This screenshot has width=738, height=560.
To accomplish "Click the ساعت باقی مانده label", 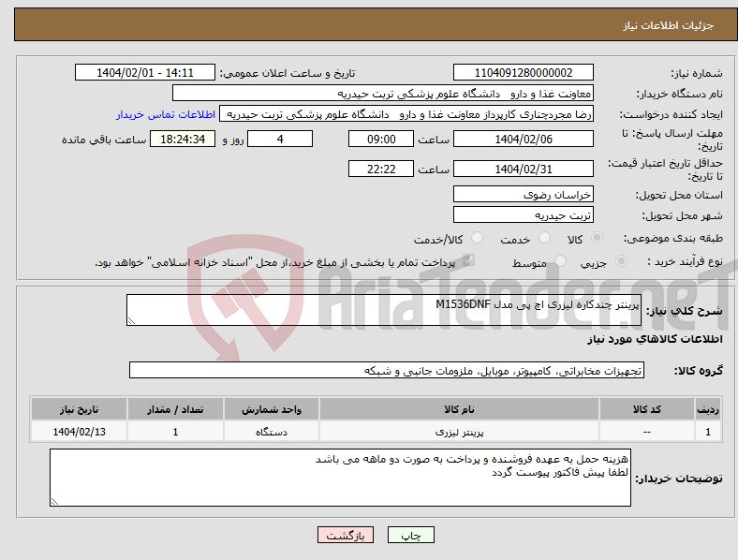I will pos(104,140).
